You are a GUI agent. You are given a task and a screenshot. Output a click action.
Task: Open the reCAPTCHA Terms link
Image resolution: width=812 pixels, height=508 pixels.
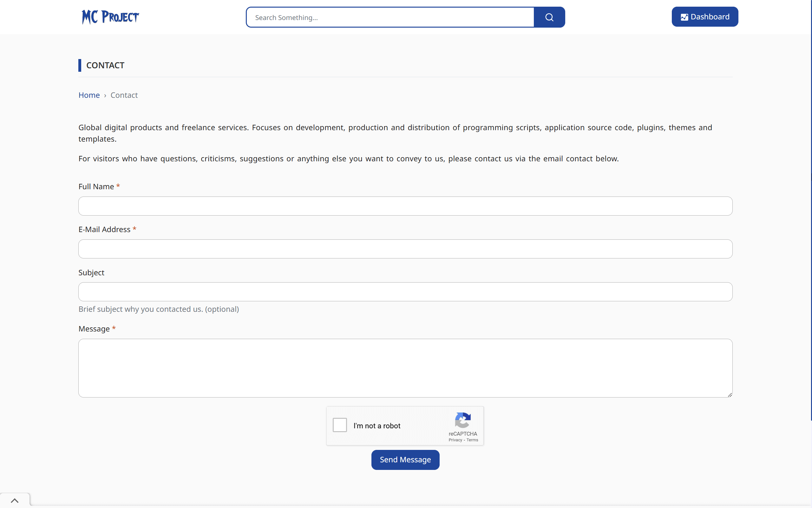tap(472, 440)
